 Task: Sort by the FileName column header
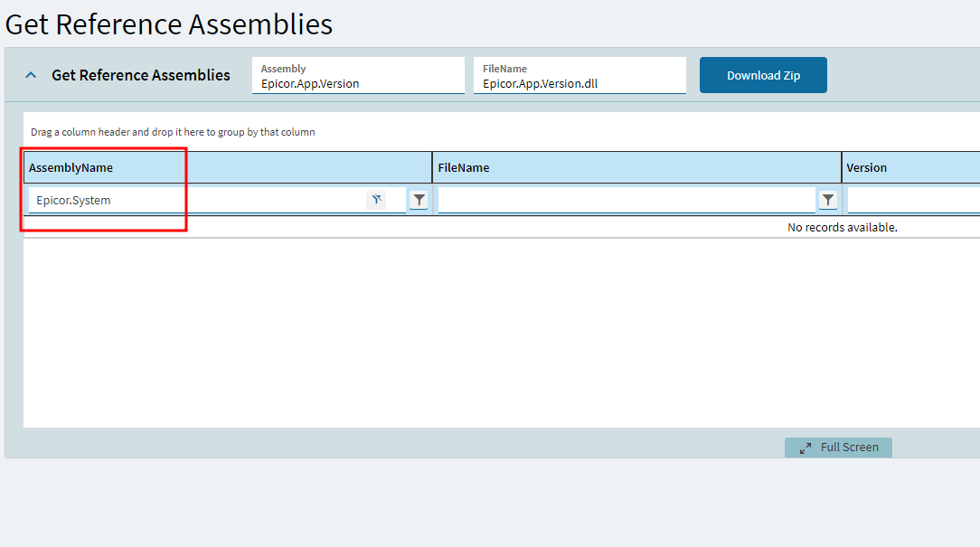click(636, 167)
